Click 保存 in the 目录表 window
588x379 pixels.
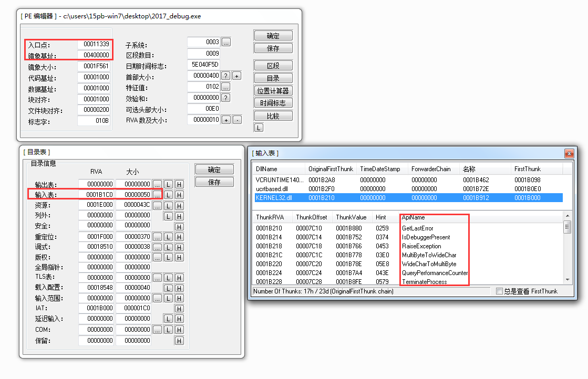(x=214, y=182)
